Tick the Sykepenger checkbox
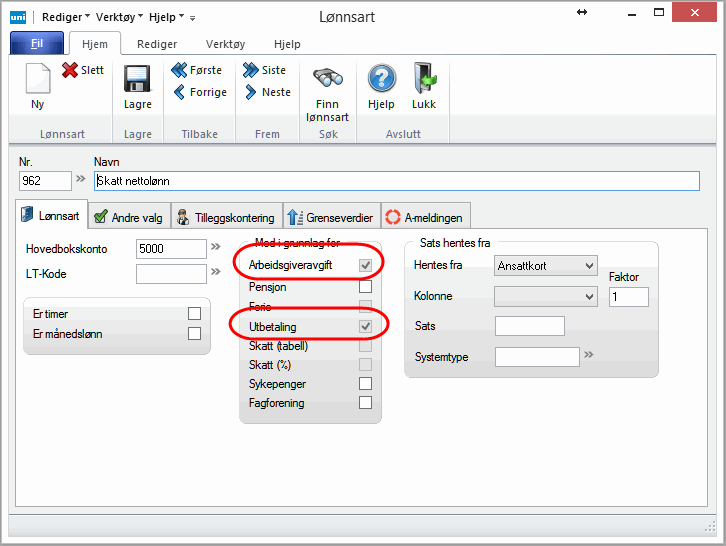 point(365,383)
